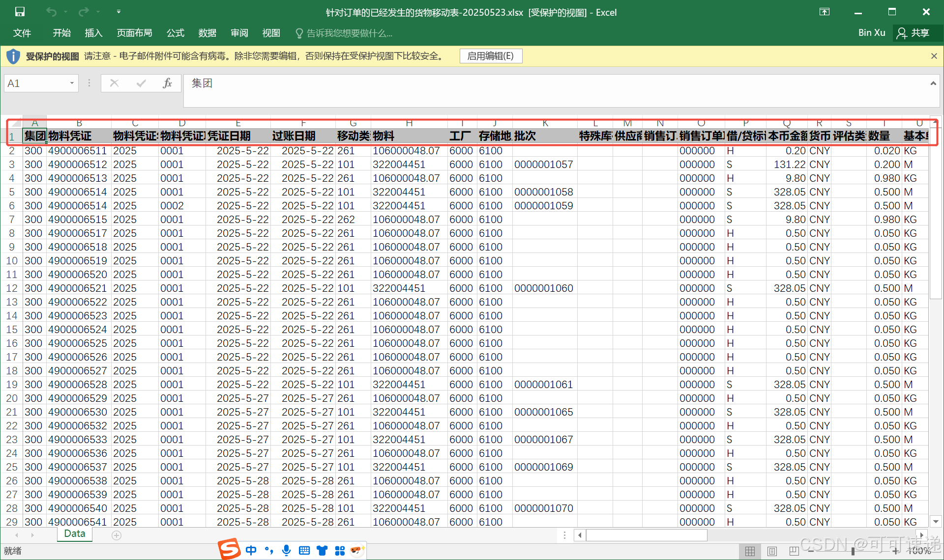Open Sogou toolbox grid icon
The width and height of the screenshot is (944, 560).
[x=340, y=550]
